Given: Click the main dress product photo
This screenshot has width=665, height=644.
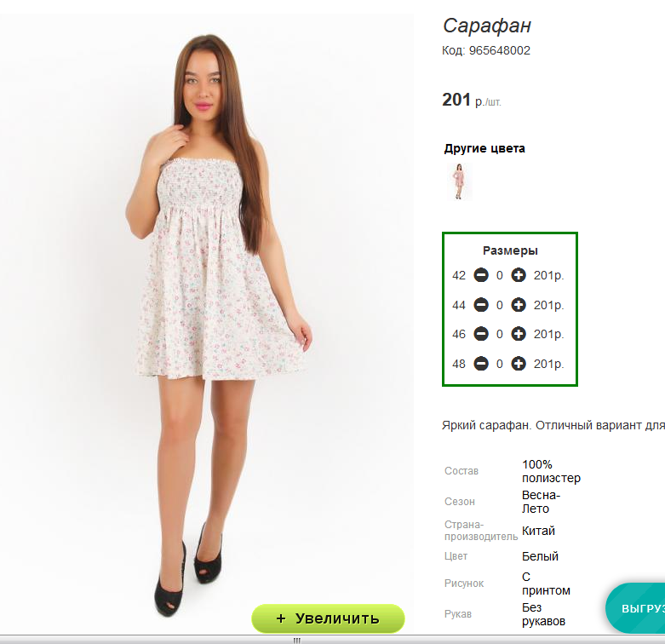Looking at the screenshot, I should (207, 322).
